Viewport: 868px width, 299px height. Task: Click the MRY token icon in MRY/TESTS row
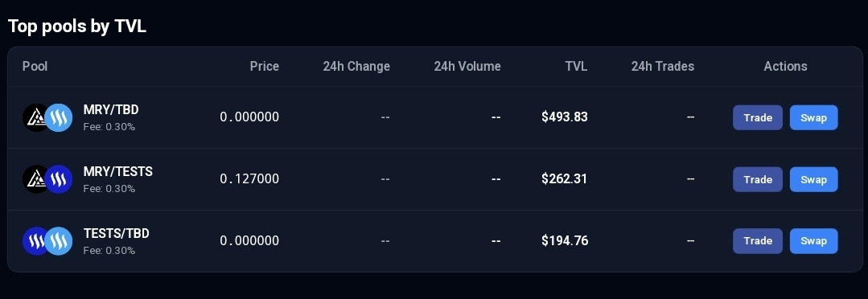pyautogui.click(x=35, y=179)
